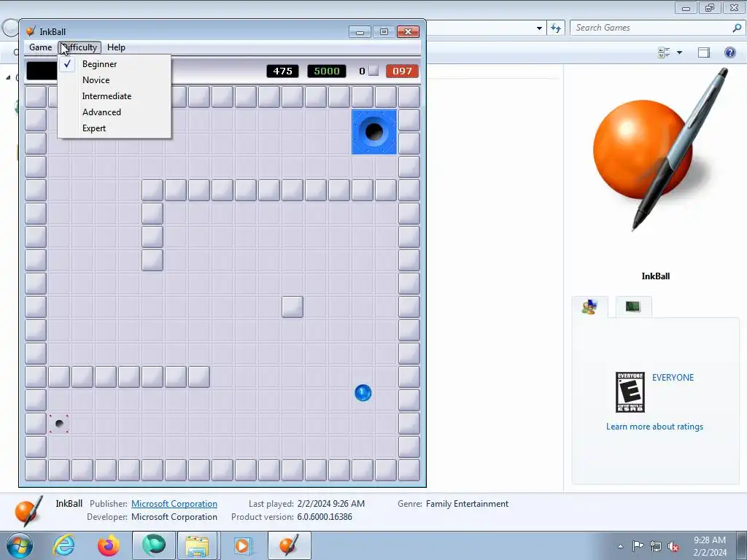Pick Expert difficulty
The image size is (747, 560).
[114, 128]
